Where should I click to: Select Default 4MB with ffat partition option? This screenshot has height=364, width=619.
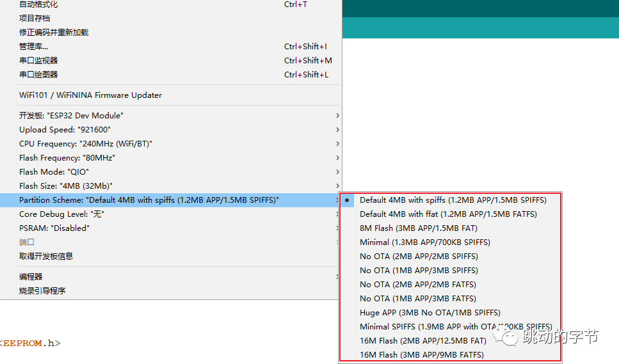(451, 214)
